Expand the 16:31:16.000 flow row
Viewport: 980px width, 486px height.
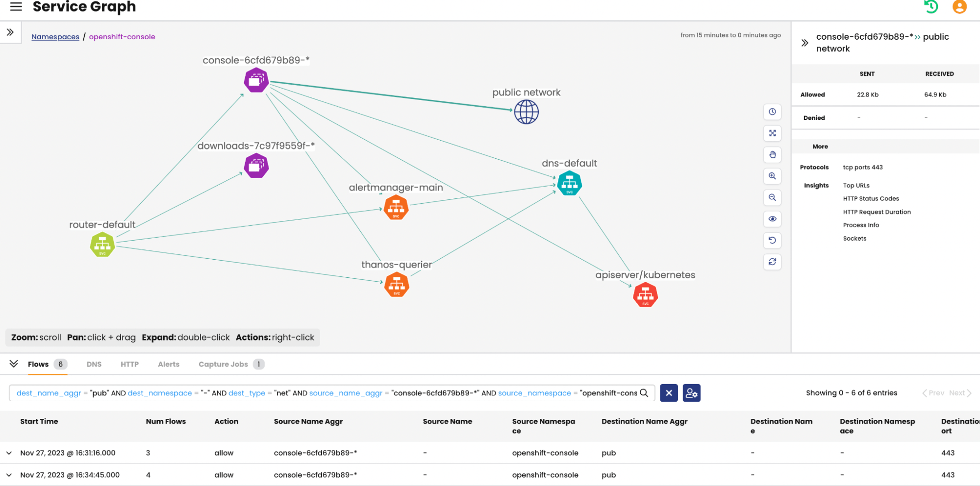coord(9,453)
